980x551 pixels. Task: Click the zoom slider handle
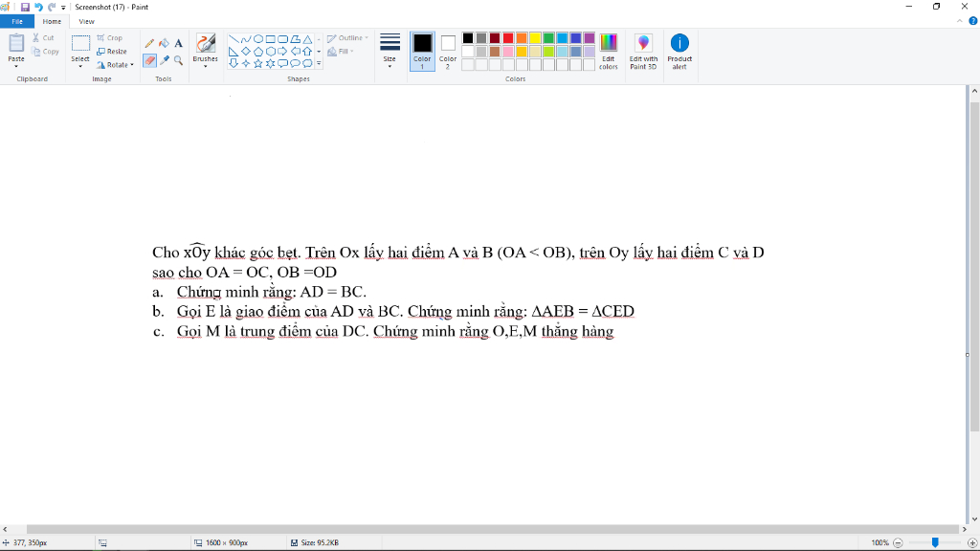[935, 543]
